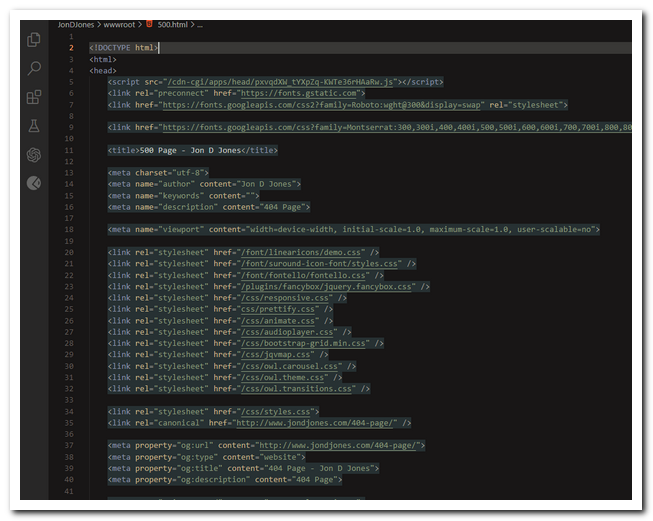Open /css/audioplayer.css href
The image size is (653, 521).
click(287, 332)
